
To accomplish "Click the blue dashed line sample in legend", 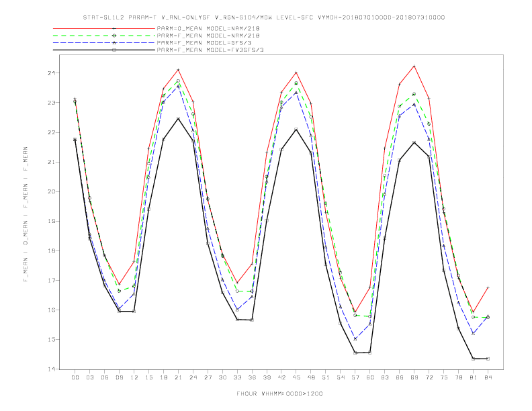I will point(104,43).
